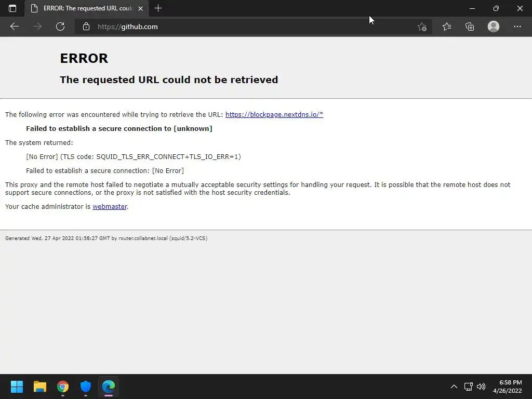The width and height of the screenshot is (532, 399).
Task: Open File Explorer from taskbar
Action: (x=39, y=387)
